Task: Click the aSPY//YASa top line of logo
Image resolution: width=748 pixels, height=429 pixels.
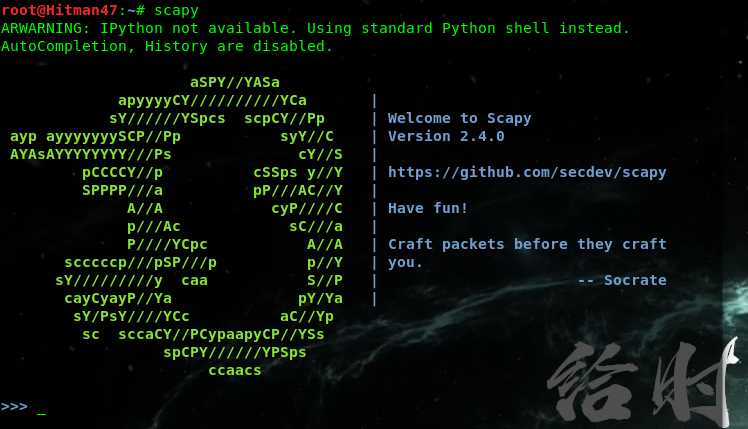Action: click(235, 82)
